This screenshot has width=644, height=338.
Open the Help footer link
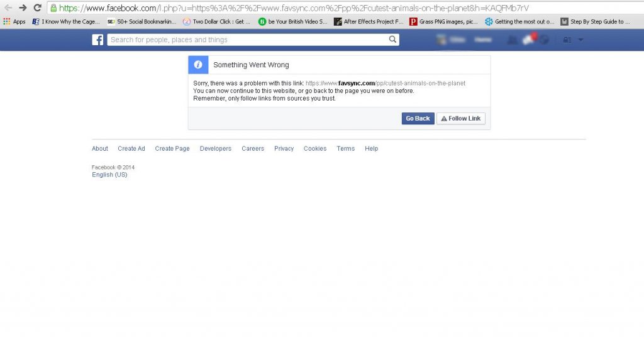(371, 148)
